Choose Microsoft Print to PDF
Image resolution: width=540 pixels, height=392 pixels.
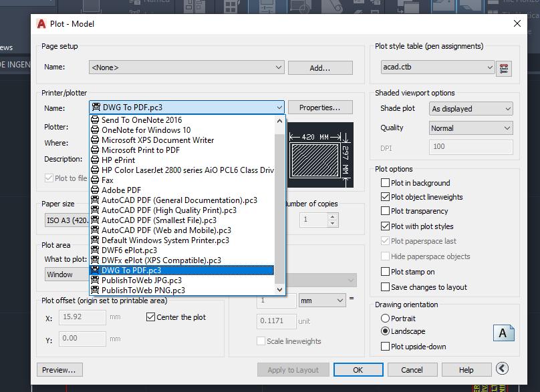point(182,150)
